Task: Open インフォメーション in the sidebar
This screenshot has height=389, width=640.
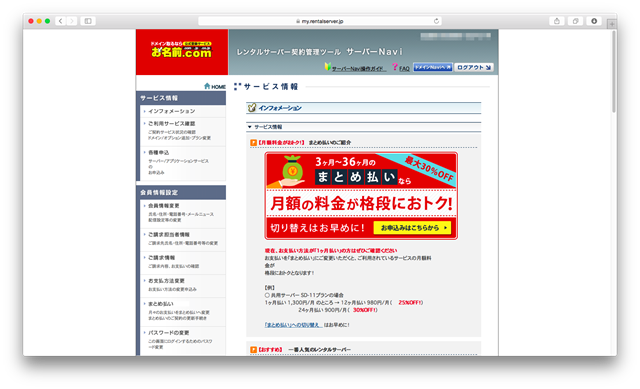Action: point(171,111)
